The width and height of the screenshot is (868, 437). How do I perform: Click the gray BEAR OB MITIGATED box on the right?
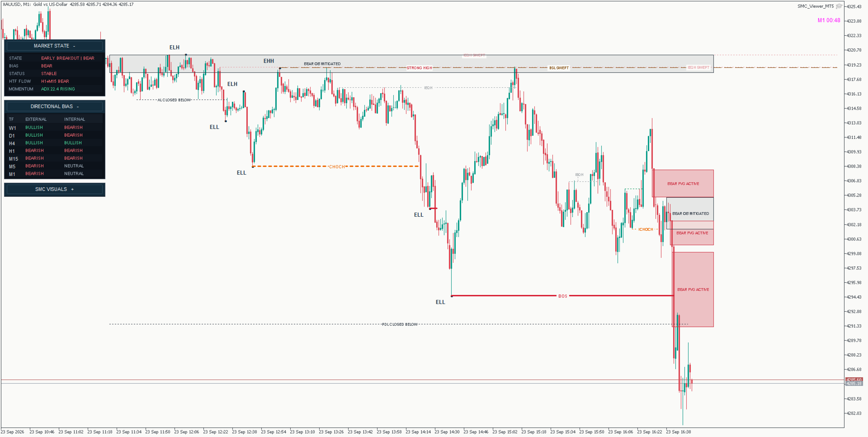[x=690, y=214]
